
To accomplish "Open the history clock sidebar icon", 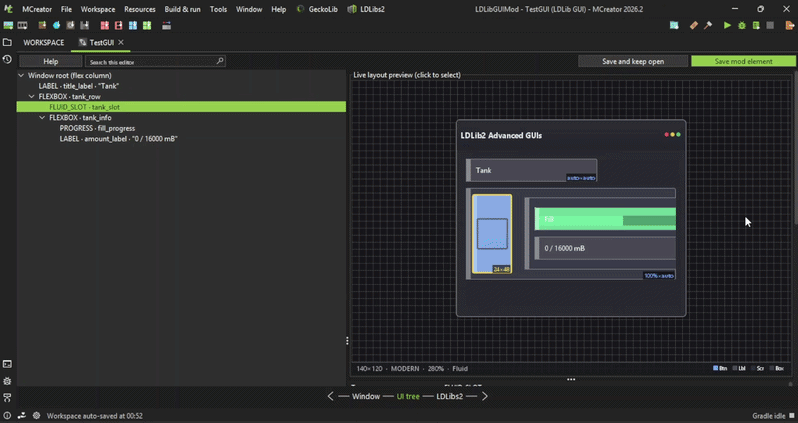I will click(x=7, y=60).
